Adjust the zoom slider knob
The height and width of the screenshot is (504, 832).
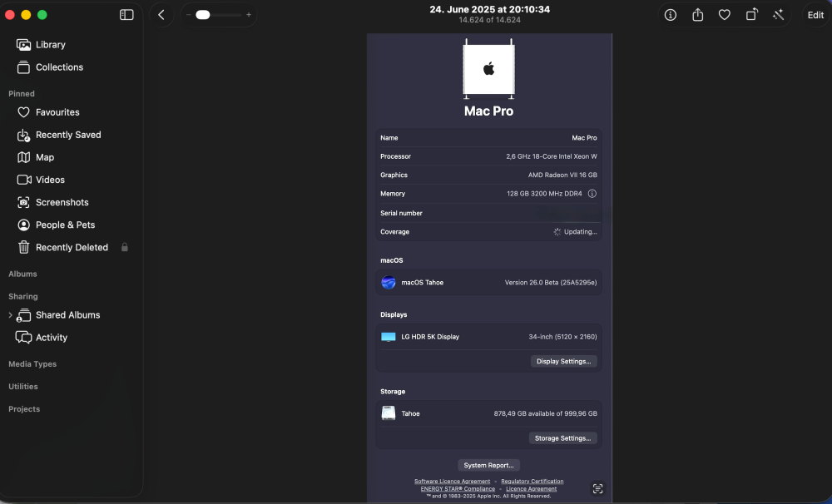click(x=203, y=15)
